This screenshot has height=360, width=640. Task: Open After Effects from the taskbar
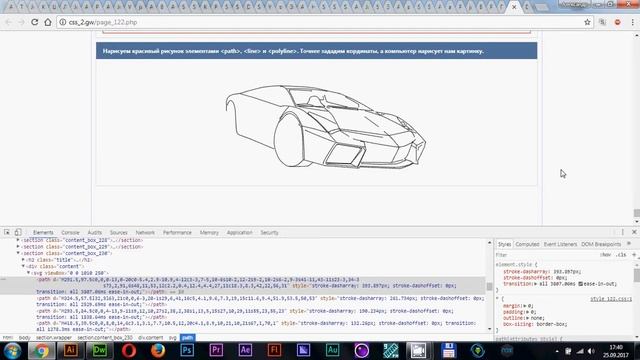[245, 350]
